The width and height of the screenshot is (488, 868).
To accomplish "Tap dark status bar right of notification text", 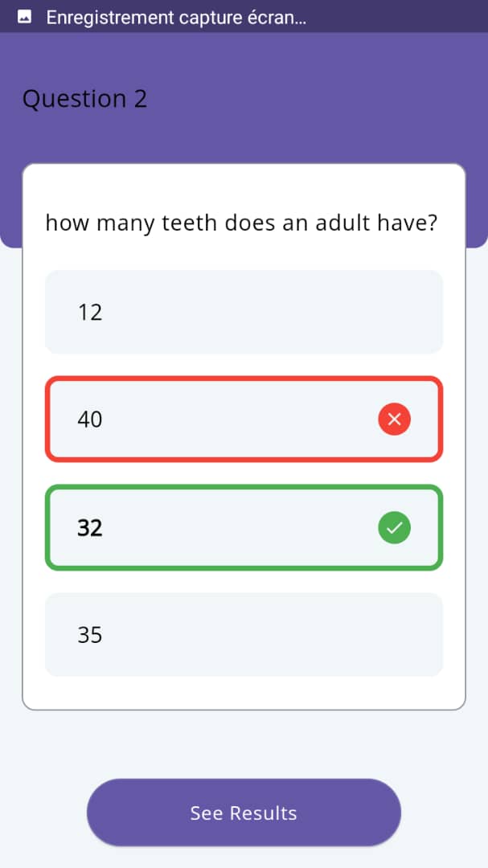I will coord(396,17).
